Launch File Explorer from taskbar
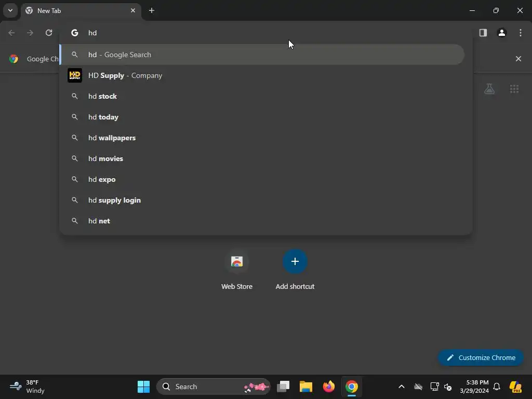This screenshot has height=399, width=532. pos(305,387)
